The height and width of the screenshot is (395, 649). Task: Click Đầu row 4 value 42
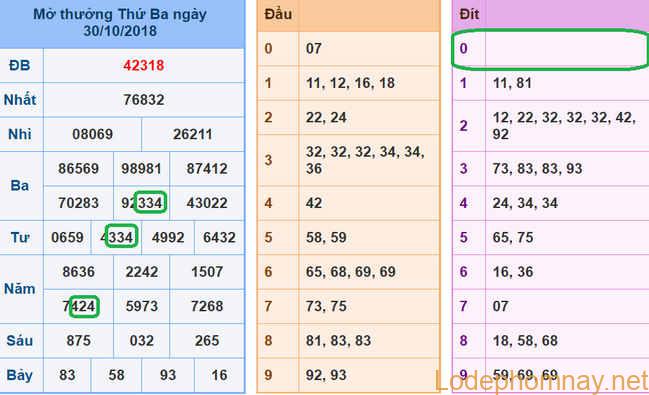pos(314,203)
